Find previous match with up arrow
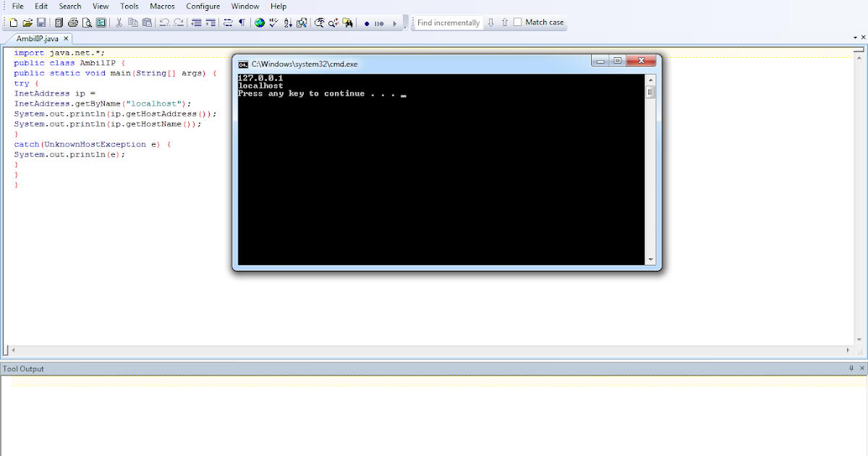868x456 pixels. point(504,22)
